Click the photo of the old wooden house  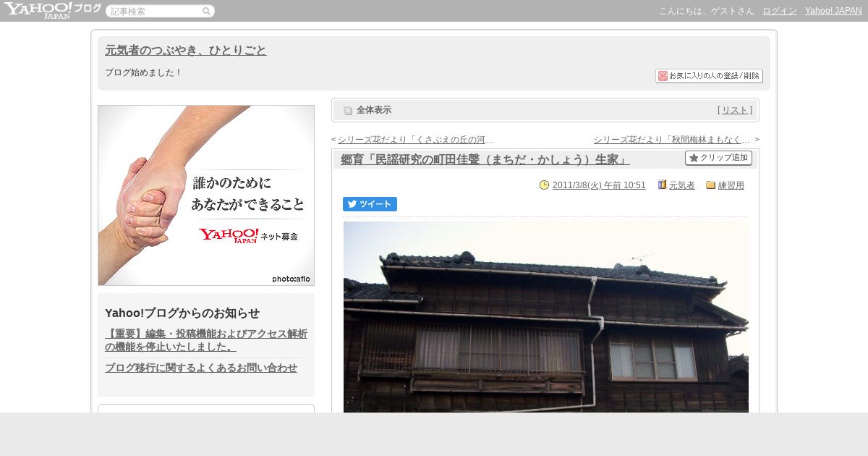(546, 317)
